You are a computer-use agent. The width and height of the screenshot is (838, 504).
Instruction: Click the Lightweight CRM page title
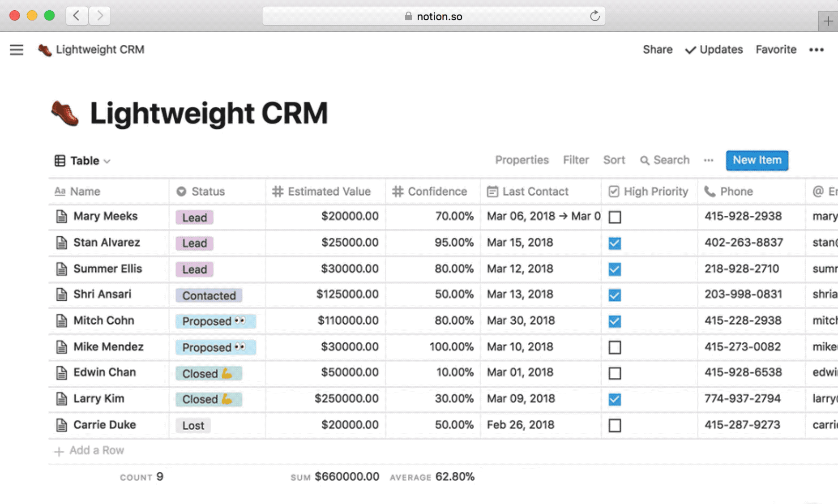tap(209, 113)
